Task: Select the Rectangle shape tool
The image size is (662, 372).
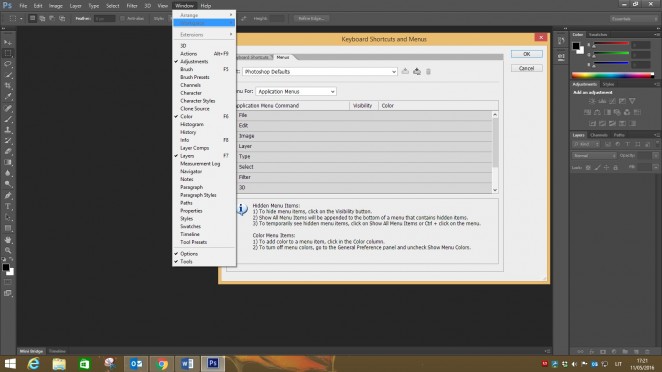Action: pos(8,228)
